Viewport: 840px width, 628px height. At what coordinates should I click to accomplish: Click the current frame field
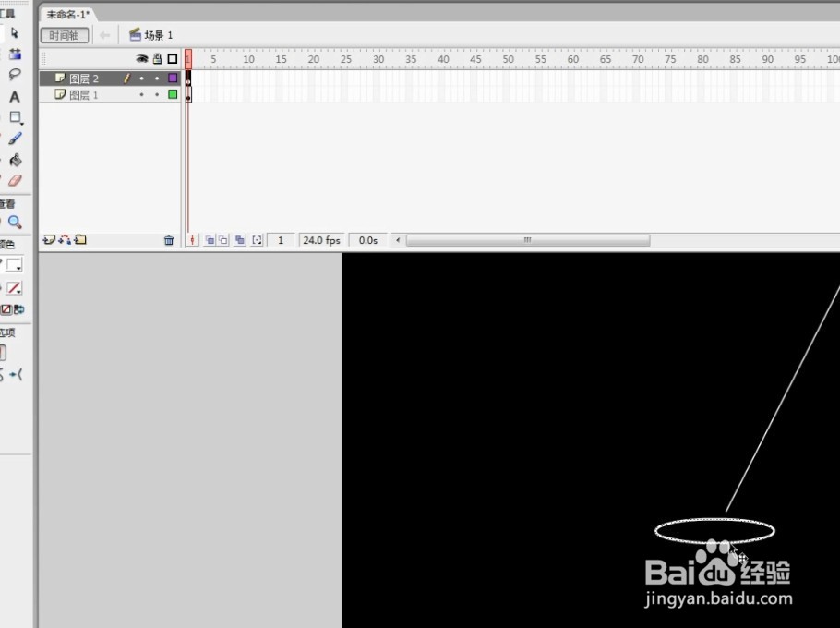(281, 241)
